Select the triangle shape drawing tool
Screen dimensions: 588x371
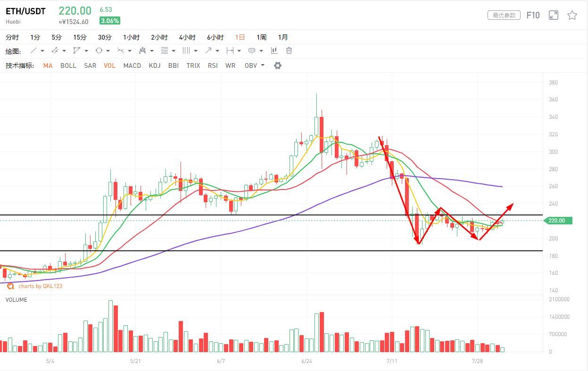click(76, 50)
